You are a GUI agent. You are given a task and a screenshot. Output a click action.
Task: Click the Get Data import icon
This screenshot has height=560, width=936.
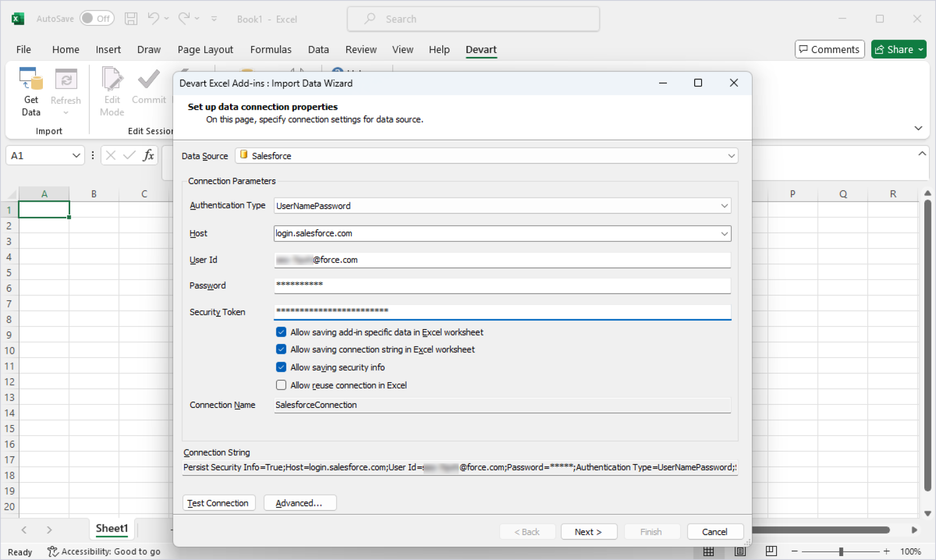point(31,79)
